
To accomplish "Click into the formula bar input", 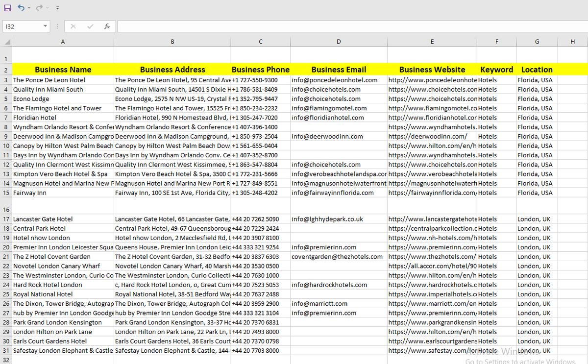I will click(x=352, y=26).
